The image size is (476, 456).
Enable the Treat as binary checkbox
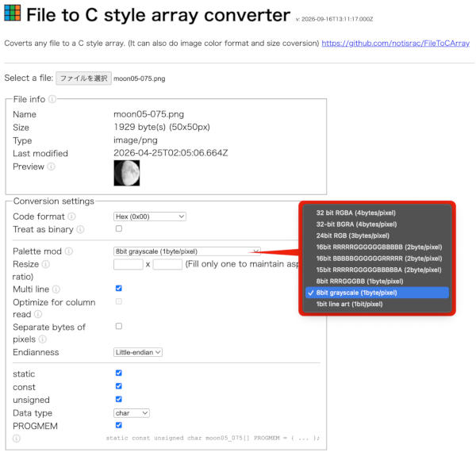[x=119, y=228]
